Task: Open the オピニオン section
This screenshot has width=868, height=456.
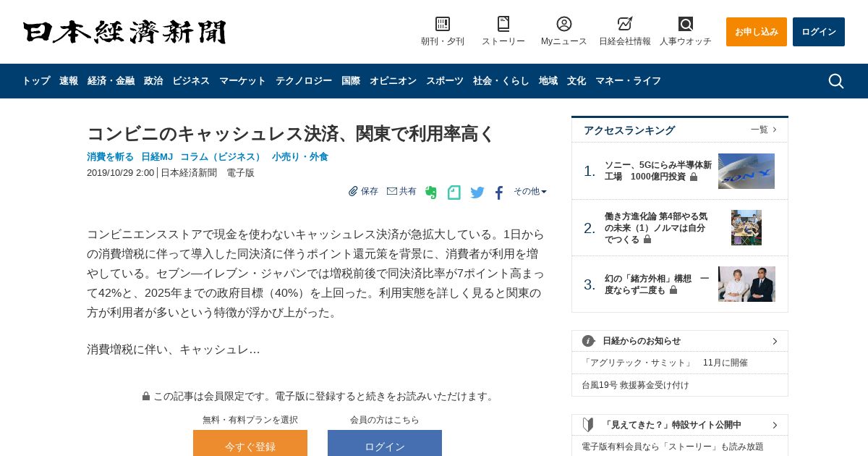Action: pos(393,81)
